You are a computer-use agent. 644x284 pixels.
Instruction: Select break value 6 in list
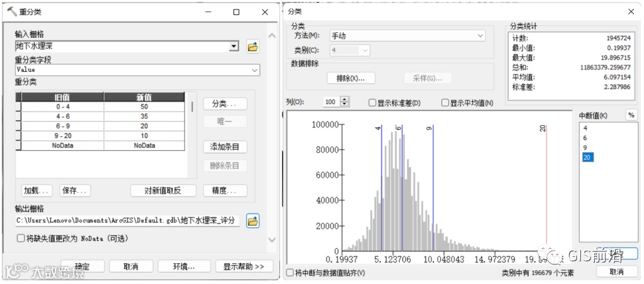point(585,138)
